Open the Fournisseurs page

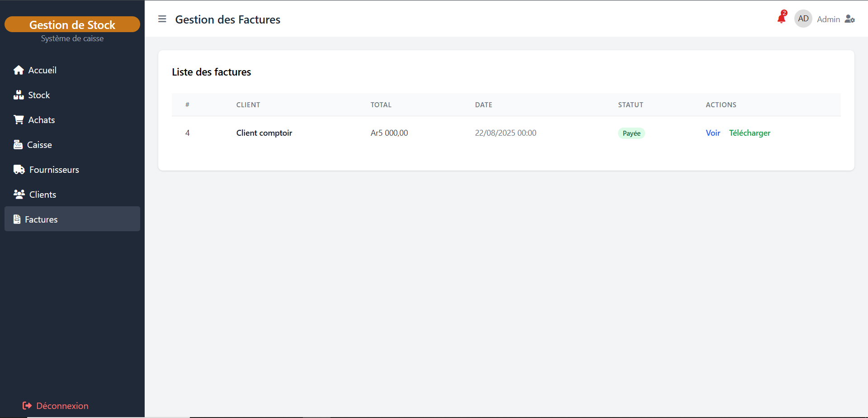[54, 170]
